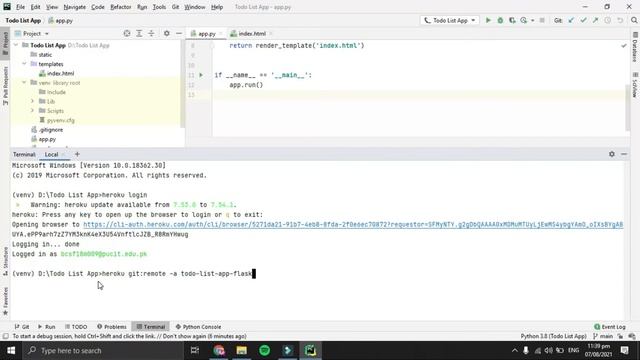
Task: Select app.py in the project tree
Action: pos(47,139)
